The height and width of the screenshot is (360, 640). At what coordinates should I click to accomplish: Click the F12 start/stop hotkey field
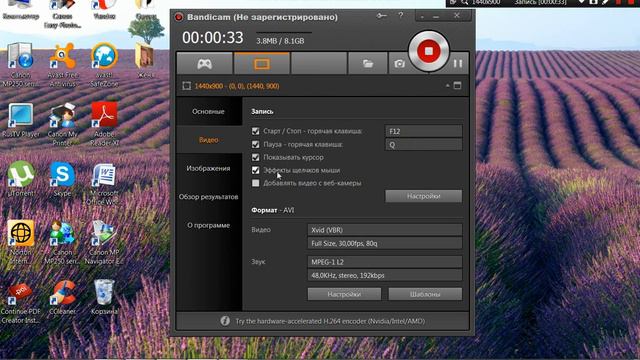tap(424, 131)
